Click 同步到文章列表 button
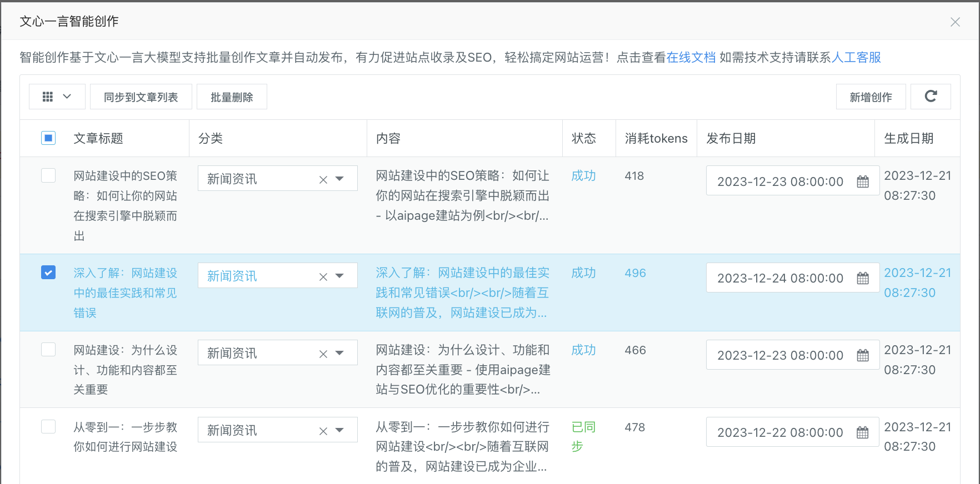 click(141, 97)
